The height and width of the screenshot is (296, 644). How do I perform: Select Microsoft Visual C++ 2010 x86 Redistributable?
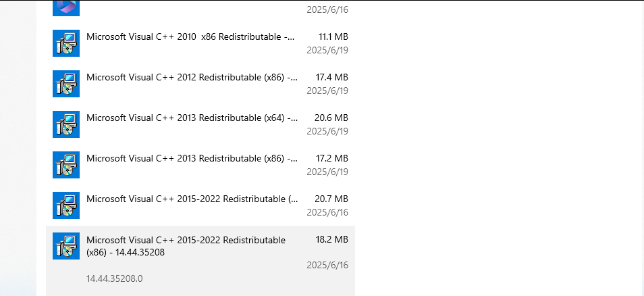(x=190, y=36)
